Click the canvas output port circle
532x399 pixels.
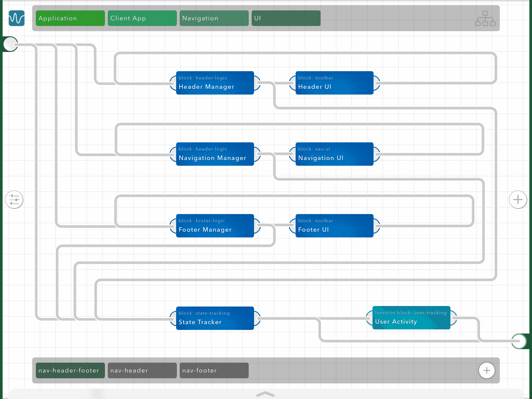click(519, 341)
